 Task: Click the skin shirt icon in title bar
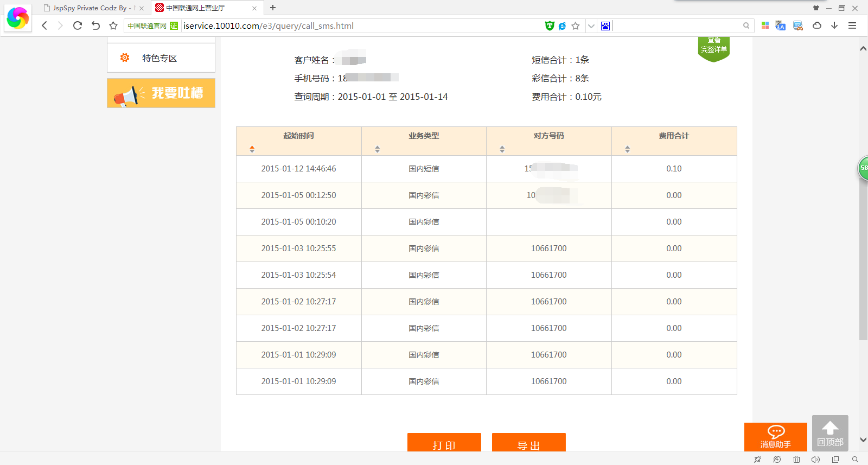point(816,8)
